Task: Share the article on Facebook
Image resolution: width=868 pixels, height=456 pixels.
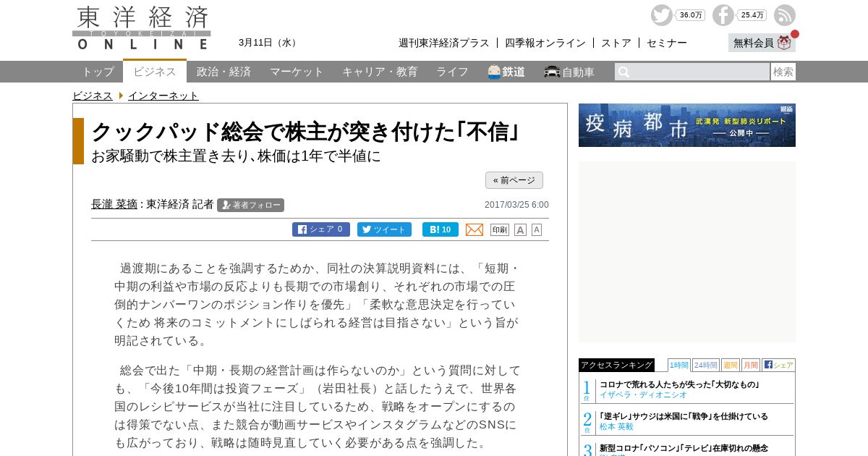Action: (321, 229)
